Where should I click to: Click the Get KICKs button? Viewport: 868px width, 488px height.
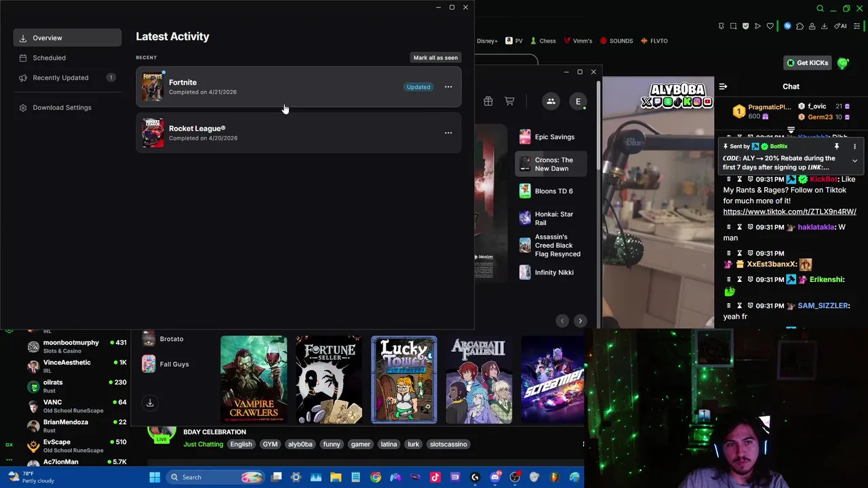pos(807,63)
